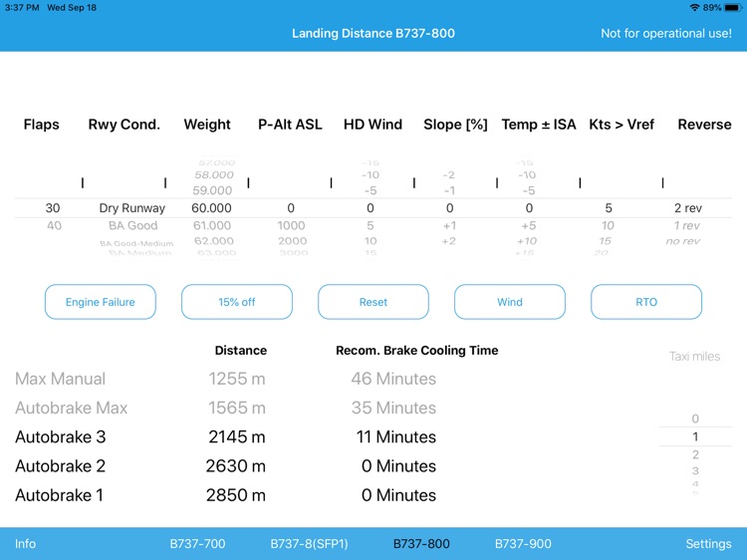Choose BA Good runway condition

click(x=132, y=225)
